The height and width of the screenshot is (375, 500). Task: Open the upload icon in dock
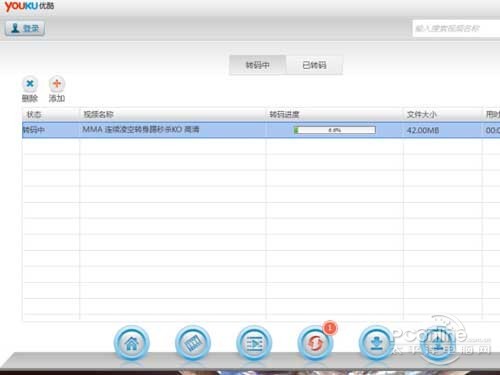pyautogui.click(x=438, y=343)
